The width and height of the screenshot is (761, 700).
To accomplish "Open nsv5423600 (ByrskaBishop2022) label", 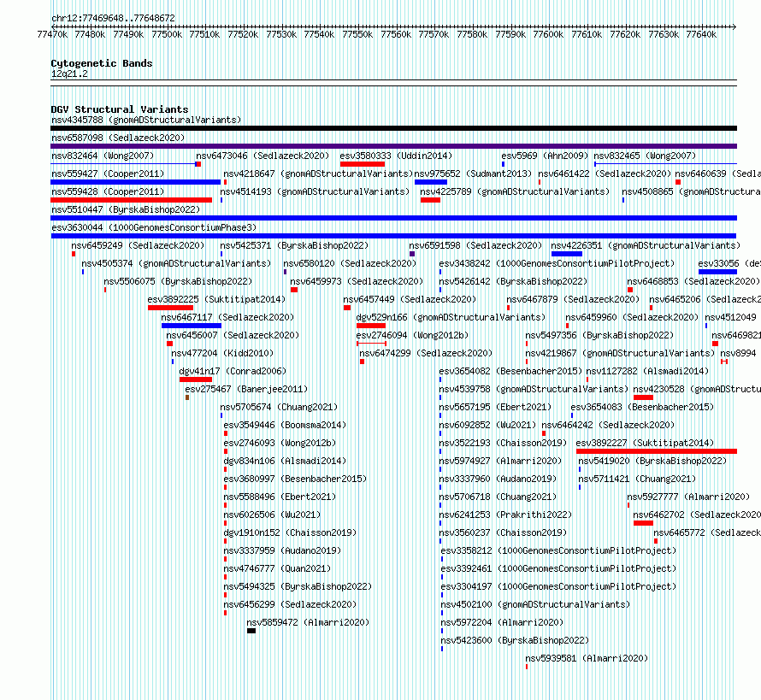I will (x=515, y=640).
